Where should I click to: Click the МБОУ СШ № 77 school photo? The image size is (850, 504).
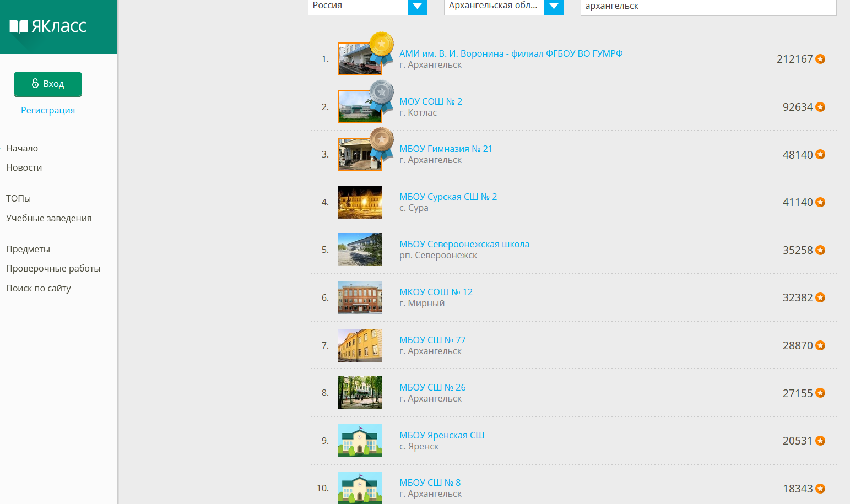pos(359,345)
